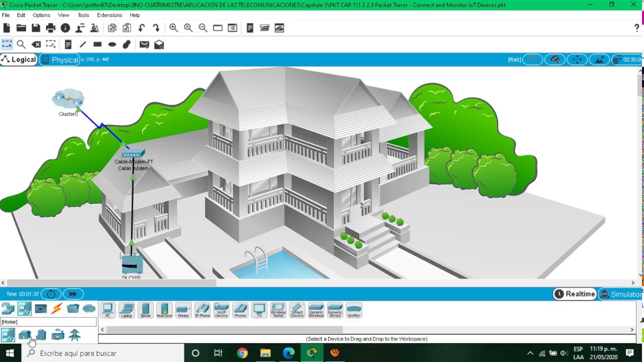Reset zoom with the magnifier R icon
Viewport: 644px width, 362px height.
pyautogui.click(x=188, y=28)
